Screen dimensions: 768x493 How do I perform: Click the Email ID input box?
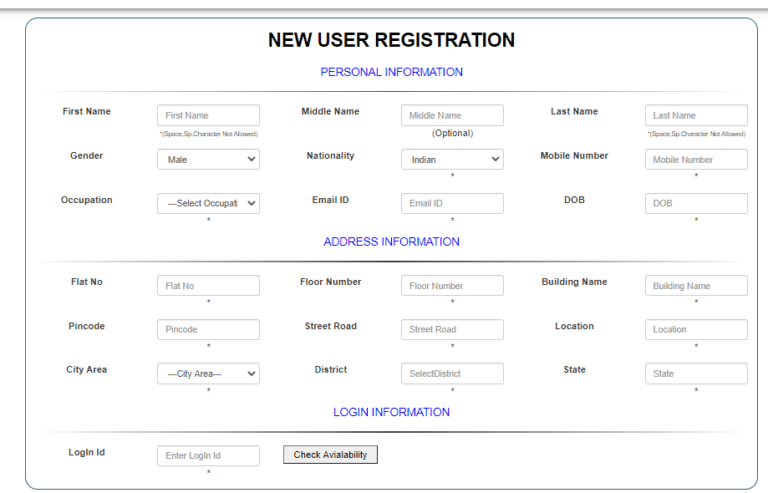[452, 204]
